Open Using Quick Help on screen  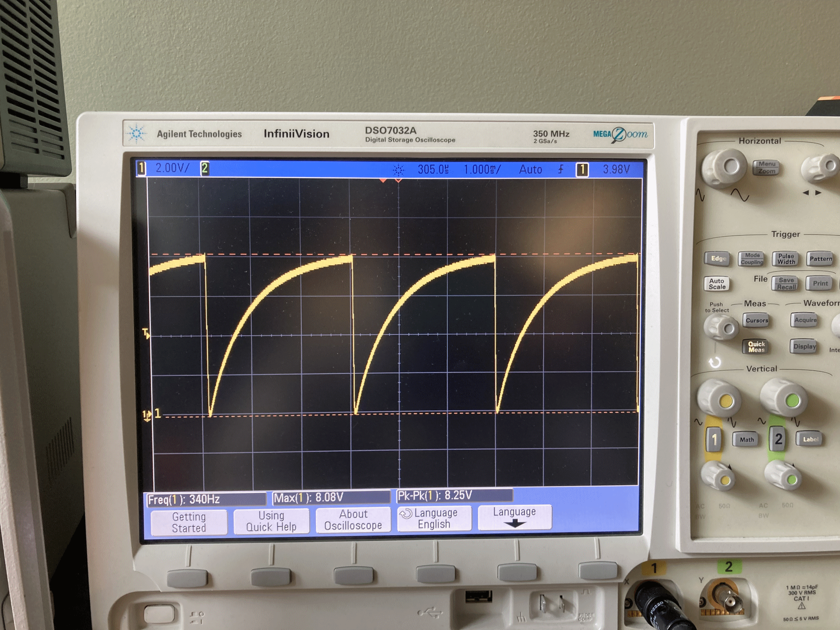271,521
